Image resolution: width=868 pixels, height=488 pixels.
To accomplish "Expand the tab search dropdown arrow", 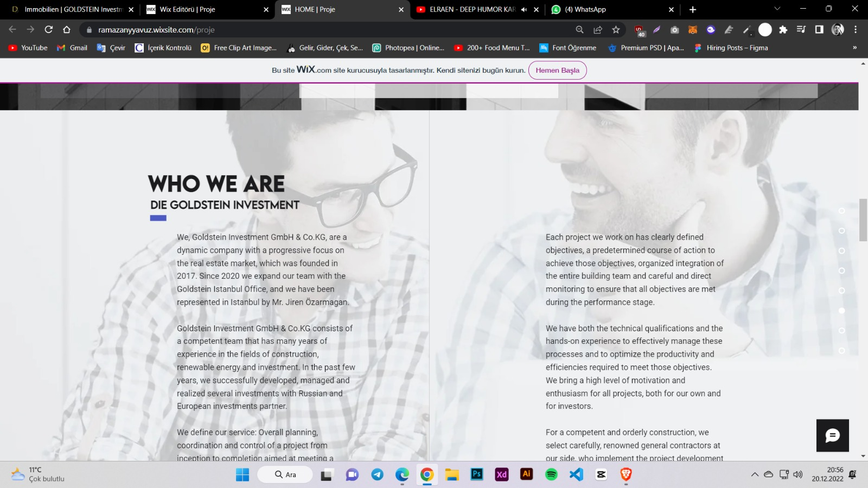I will click(777, 9).
